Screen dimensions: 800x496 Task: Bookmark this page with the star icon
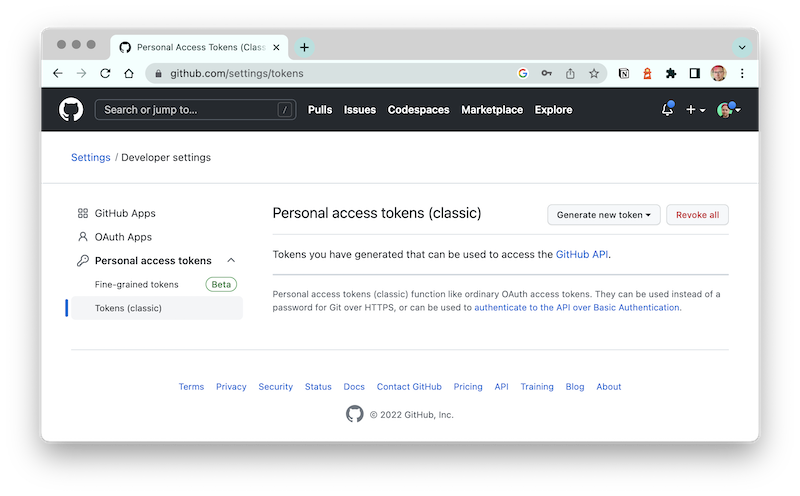click(x=594, y=73)
